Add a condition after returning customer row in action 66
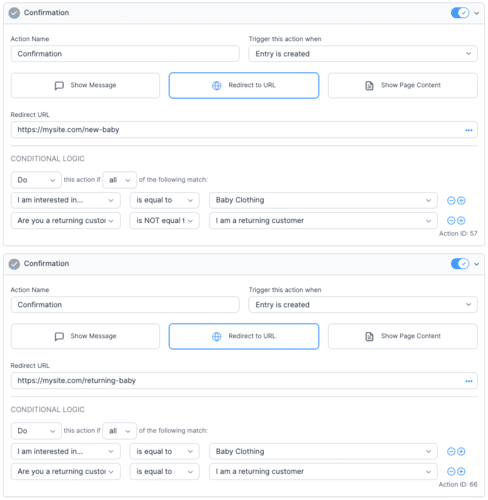Image resolution: width=488 pixels, height=500 pixels. 461,472
